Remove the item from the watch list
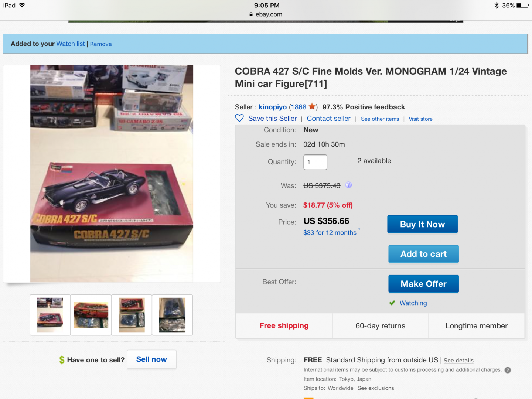 [101, 44]
